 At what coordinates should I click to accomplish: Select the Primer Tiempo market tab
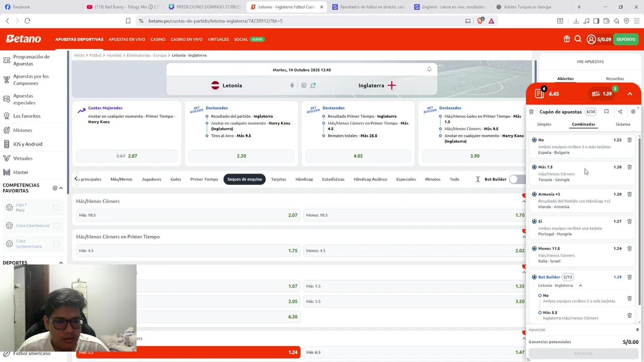pyautogui.click(x=204, y=179)
